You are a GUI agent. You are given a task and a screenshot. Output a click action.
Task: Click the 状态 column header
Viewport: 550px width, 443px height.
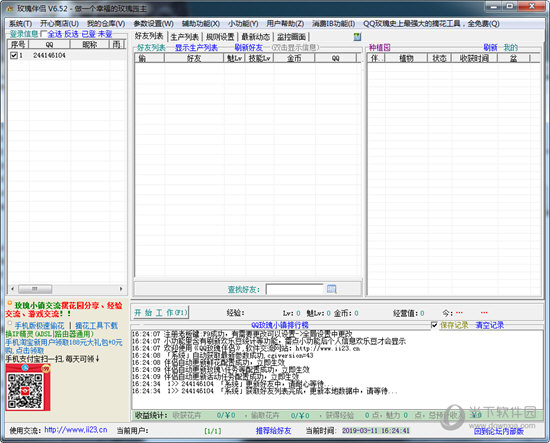tap(439, 58)
